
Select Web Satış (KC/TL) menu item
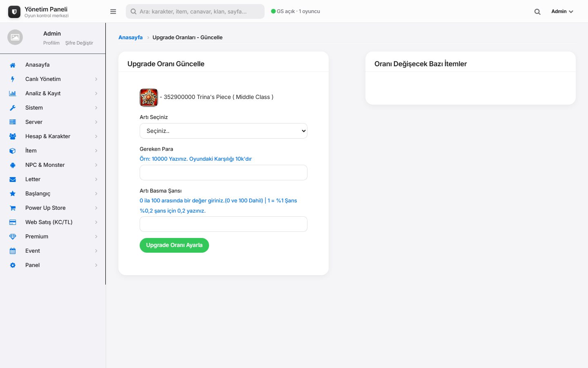(x=53, y=222)
